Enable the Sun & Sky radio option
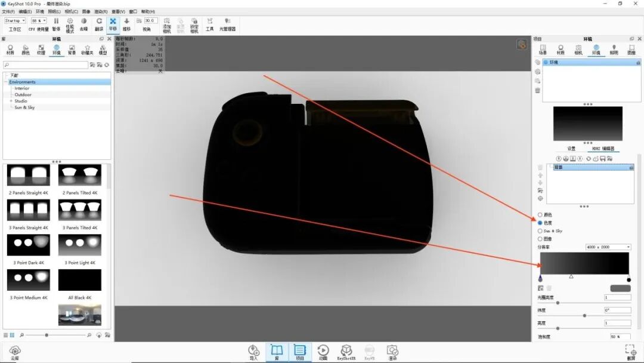 tap(540, 230)
